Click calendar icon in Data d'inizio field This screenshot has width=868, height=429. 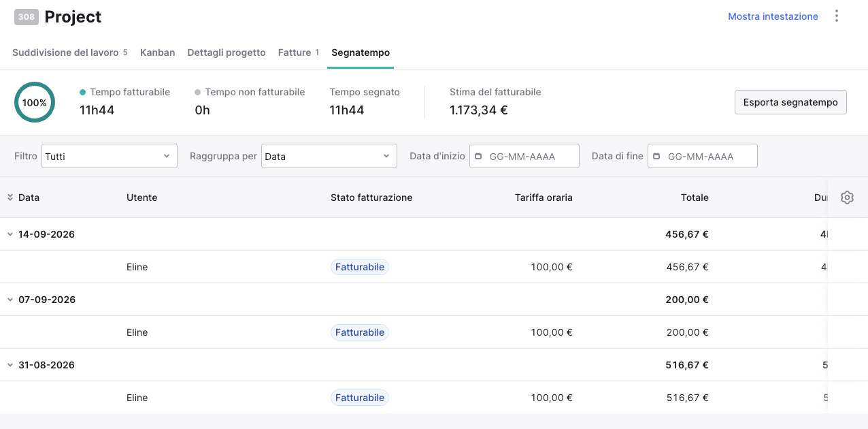click(478, 156)
